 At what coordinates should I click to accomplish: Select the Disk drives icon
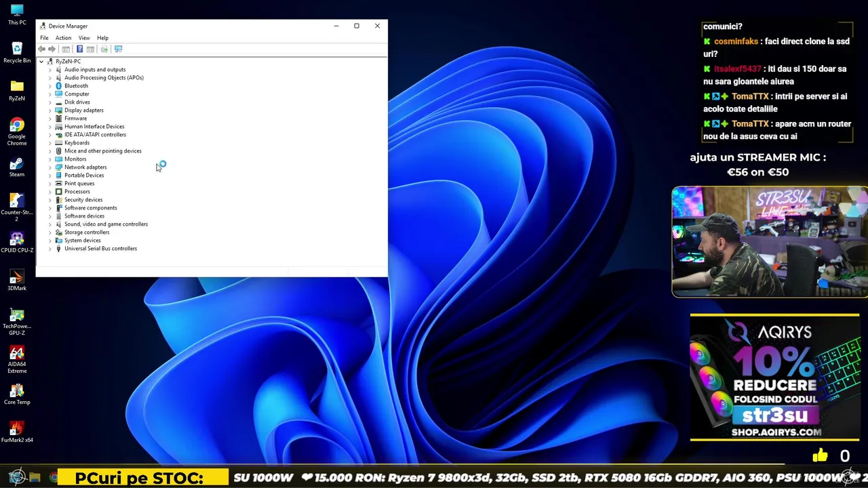pos(58,102)
